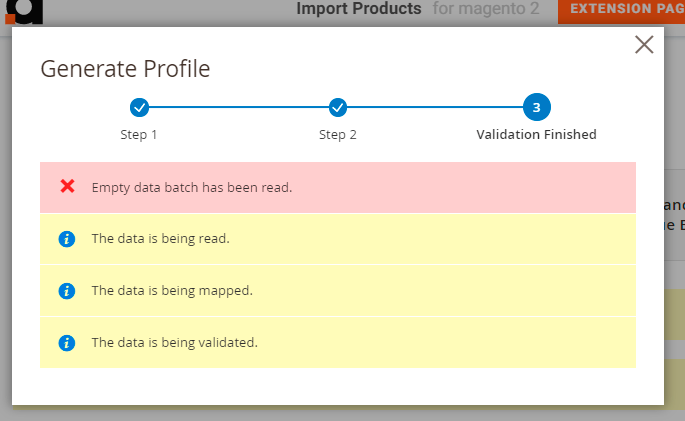Screen dimensions: 685x421
Task: Click info icon beside 'The data is being read'
Action: [67, 239]
